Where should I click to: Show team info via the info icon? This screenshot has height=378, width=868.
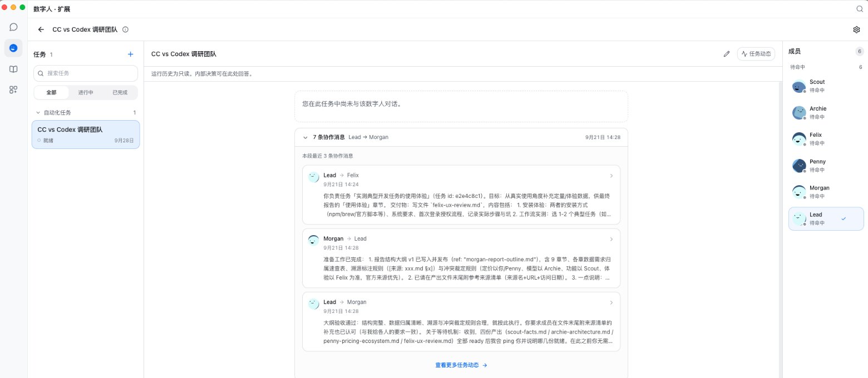point(125,29)
